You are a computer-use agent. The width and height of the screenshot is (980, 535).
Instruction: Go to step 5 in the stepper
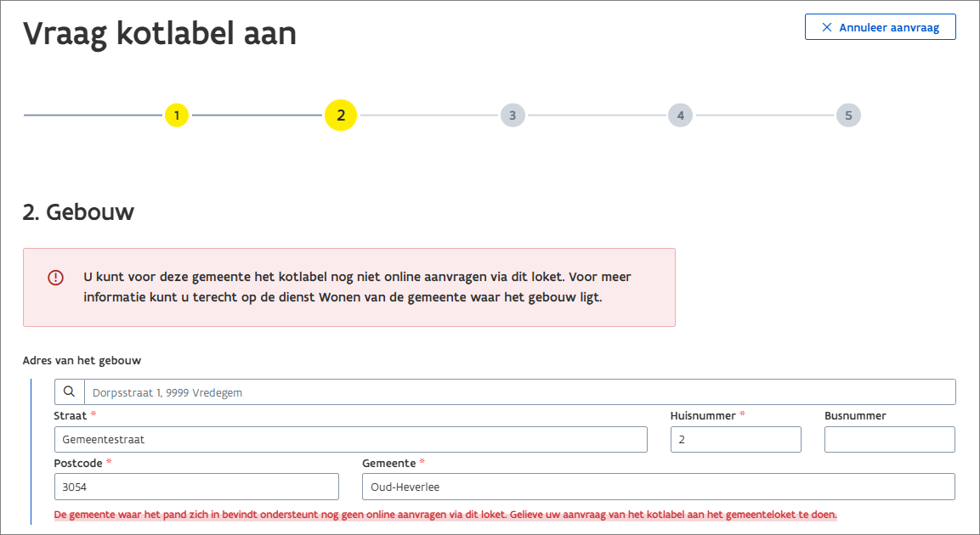click(x=847, y=115)
